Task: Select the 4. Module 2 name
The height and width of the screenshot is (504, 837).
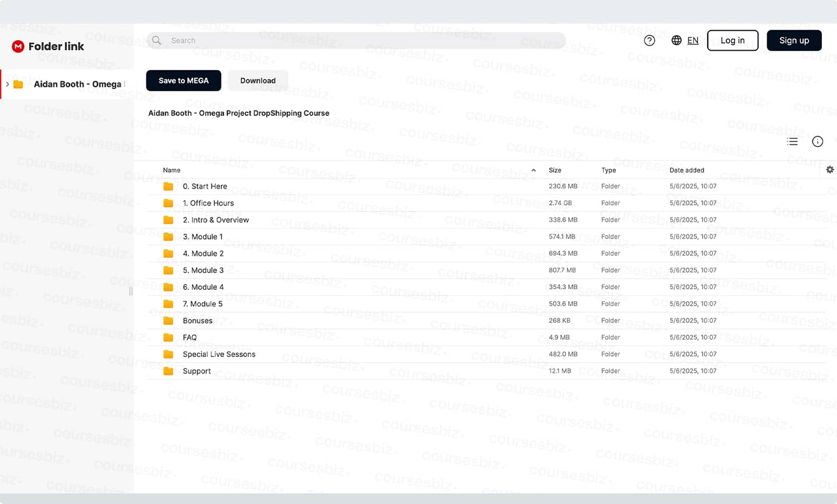Action: pyautogui.click(x=203, y=253)
